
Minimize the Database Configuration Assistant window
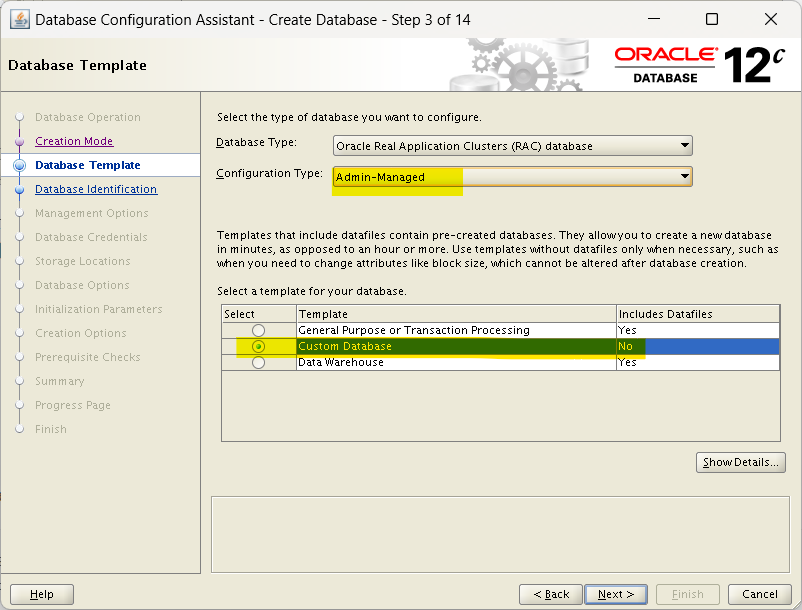(x=654, y=19)
